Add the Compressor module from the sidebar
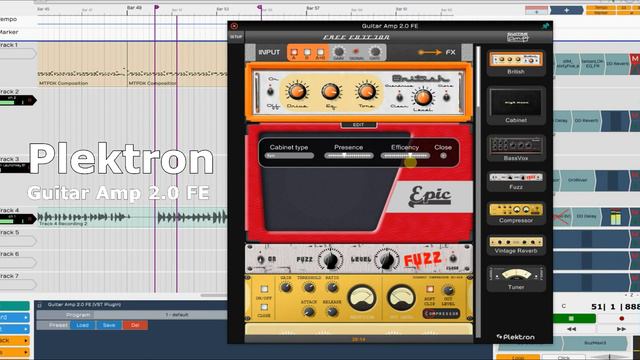The image size is (640, 360). point(516,213)
